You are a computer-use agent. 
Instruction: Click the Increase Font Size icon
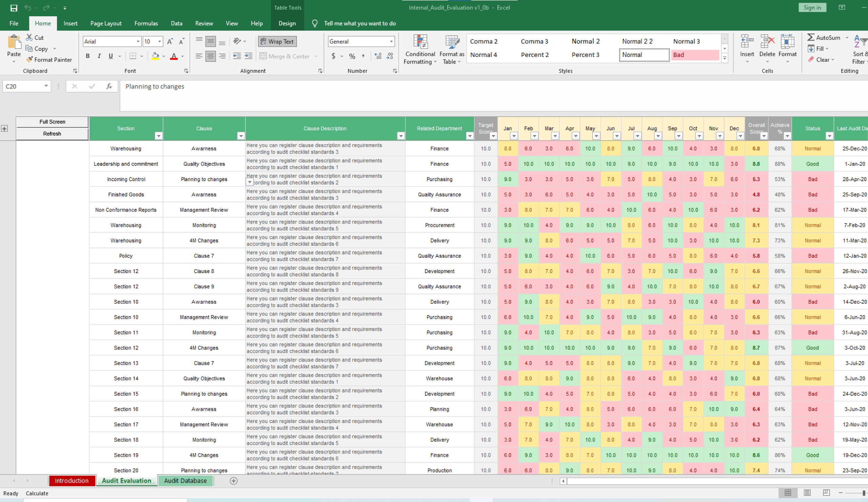pyautogui.click(x=170, y=42)
